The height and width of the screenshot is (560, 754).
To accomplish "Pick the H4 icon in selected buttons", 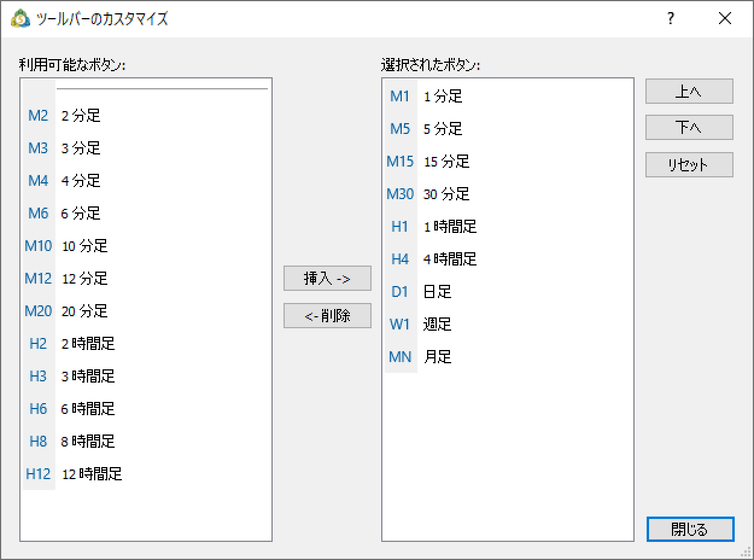I will [x=400, y=259].
